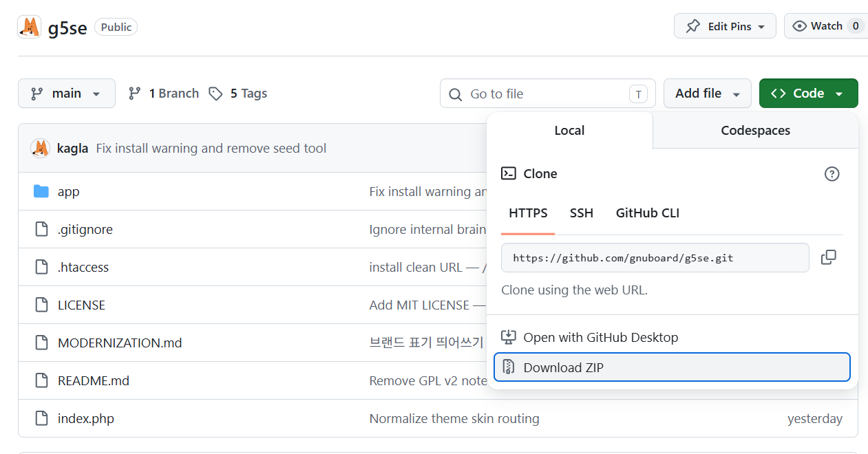
Task: Click the Watch button
Action: [x=826, y=26]
